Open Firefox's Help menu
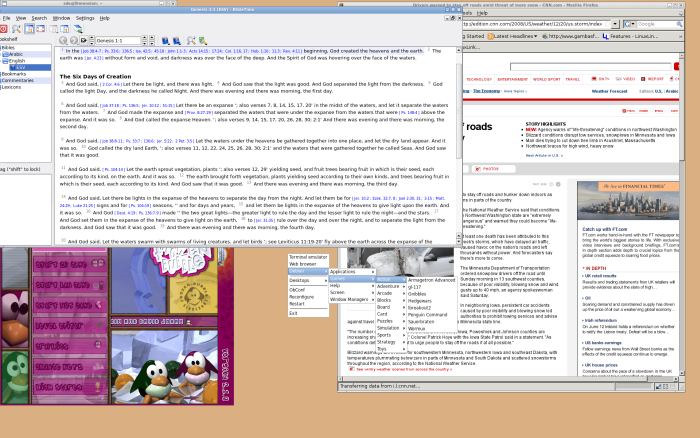 click(x=482, y=13)
